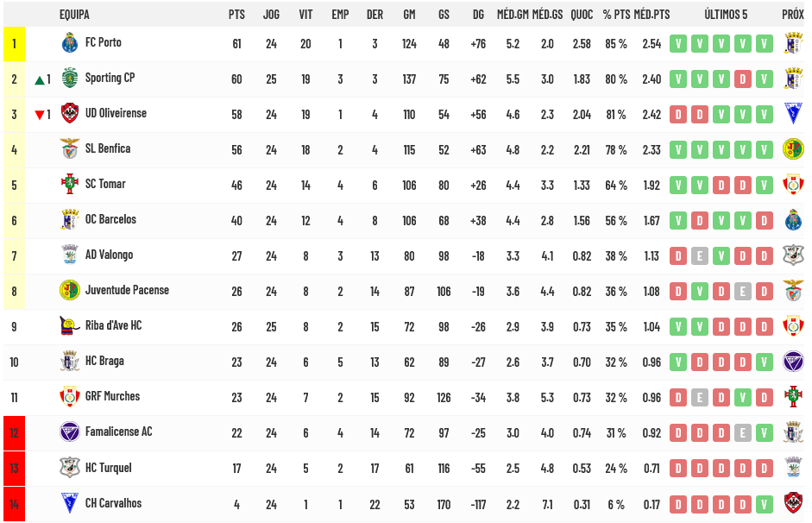Click the UD Oliveirense eagle crest
812x523 pixels.
(69, 113)
